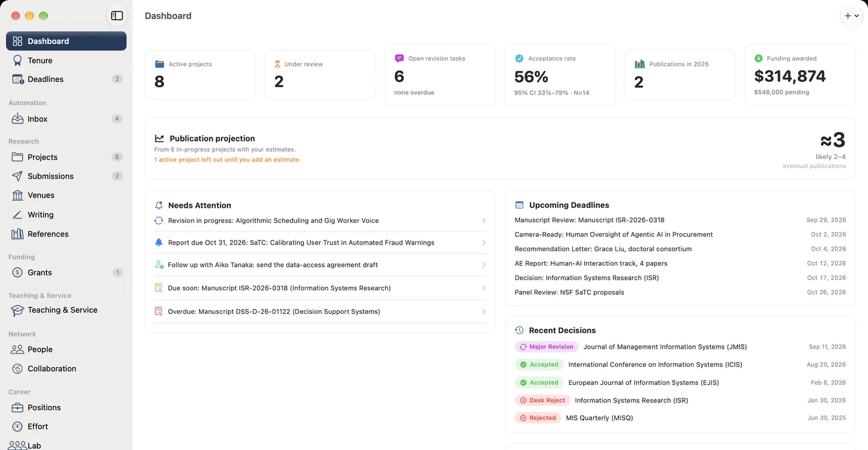Expand chevron for Due soon ISR-2026-0318 row
868x450 pixels.
pos(483,288)
